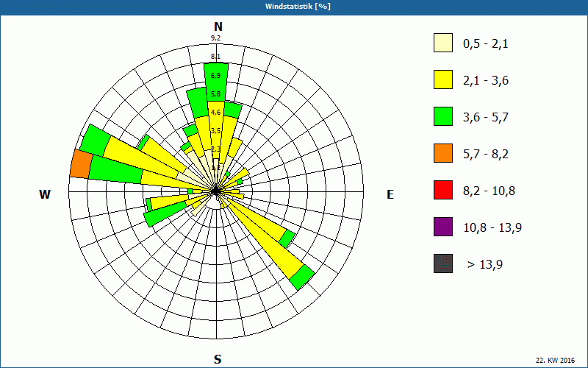Viewport: 588px width, 368px height.
Task: Click the E compass label
Action: click(390, 194)
